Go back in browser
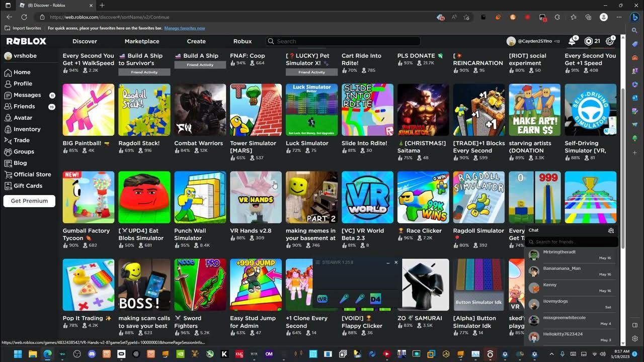This screenshot has width=644, height=362. coord(9,17)
